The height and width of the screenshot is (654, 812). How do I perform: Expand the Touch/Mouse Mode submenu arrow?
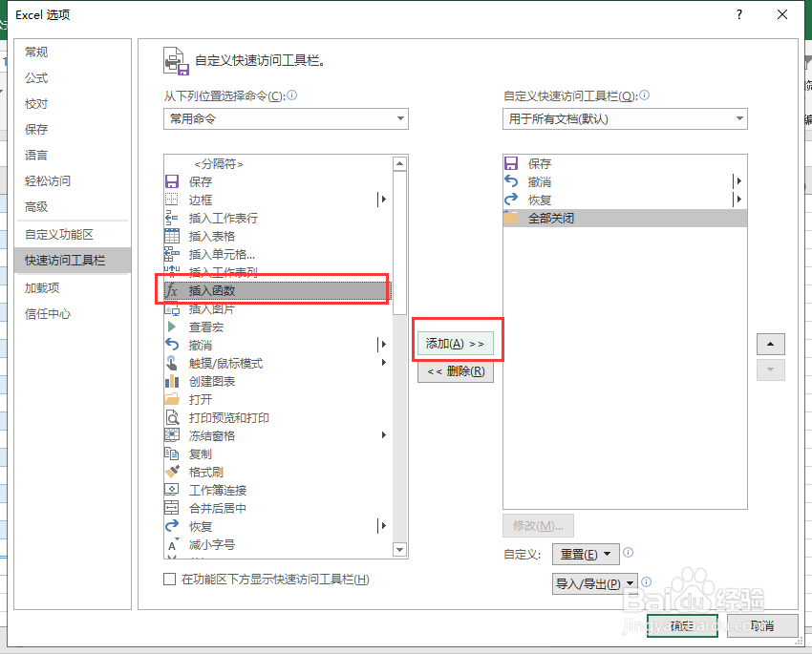(x=384, y=362)
